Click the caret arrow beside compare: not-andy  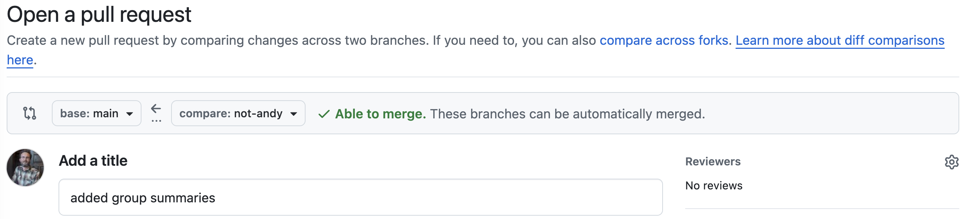pyautogui.click(x=293, y=114)
